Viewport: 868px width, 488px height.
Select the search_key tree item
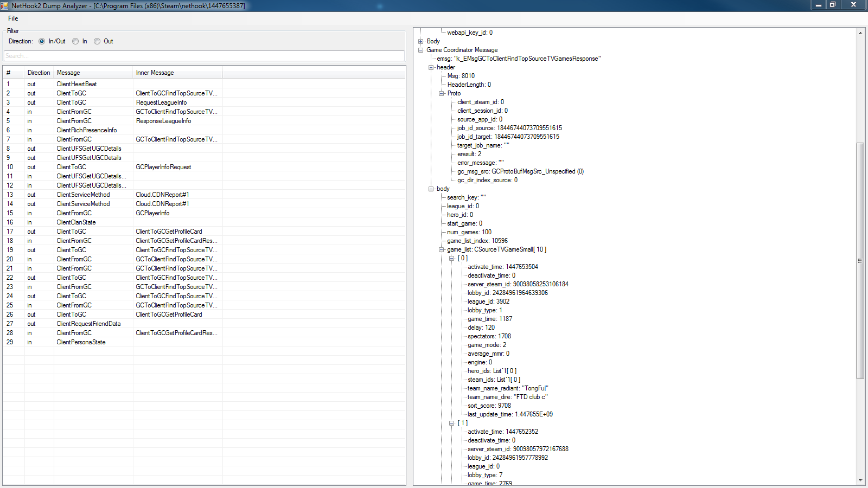[466, 197]
